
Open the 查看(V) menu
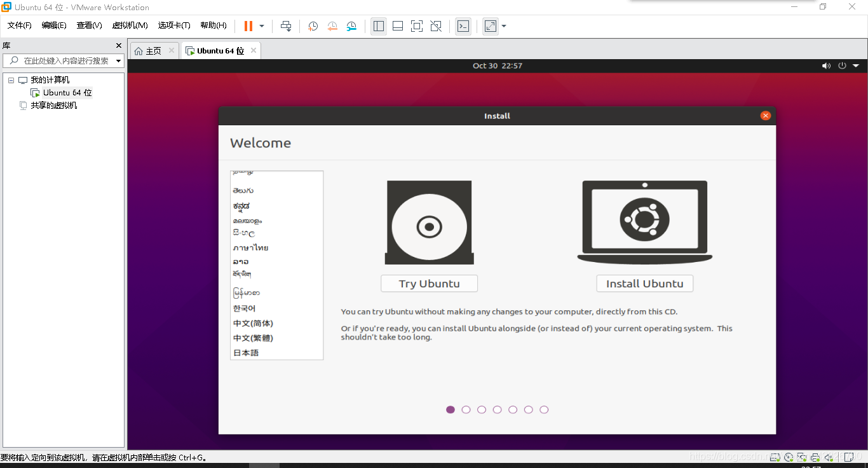coord(89,25)
